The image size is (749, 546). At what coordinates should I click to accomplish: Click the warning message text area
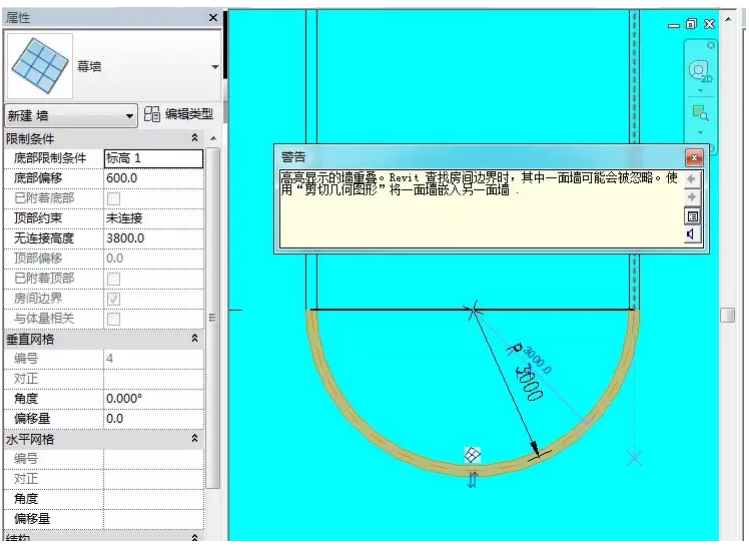[x=481, y=208]
